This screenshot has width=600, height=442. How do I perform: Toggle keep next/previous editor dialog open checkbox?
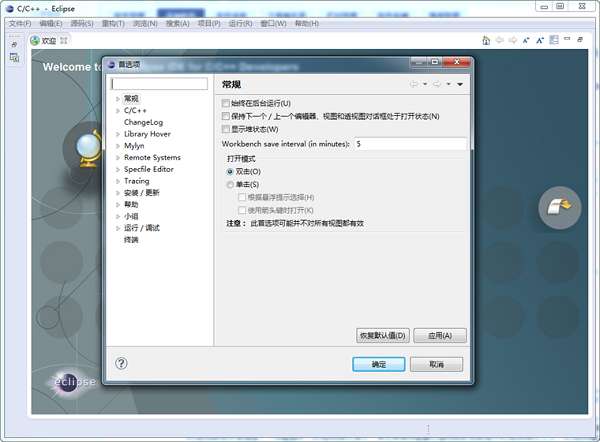(x=226, y=116)
